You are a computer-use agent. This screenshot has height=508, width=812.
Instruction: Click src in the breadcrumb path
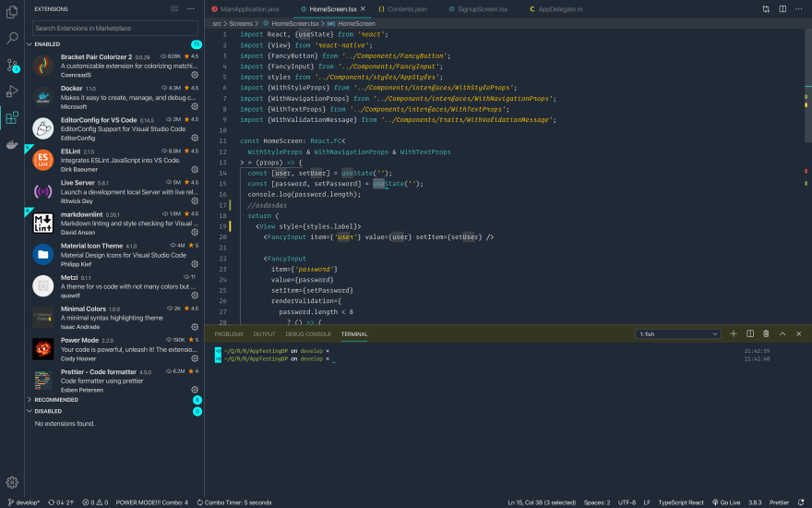click(x=217, y=23)
